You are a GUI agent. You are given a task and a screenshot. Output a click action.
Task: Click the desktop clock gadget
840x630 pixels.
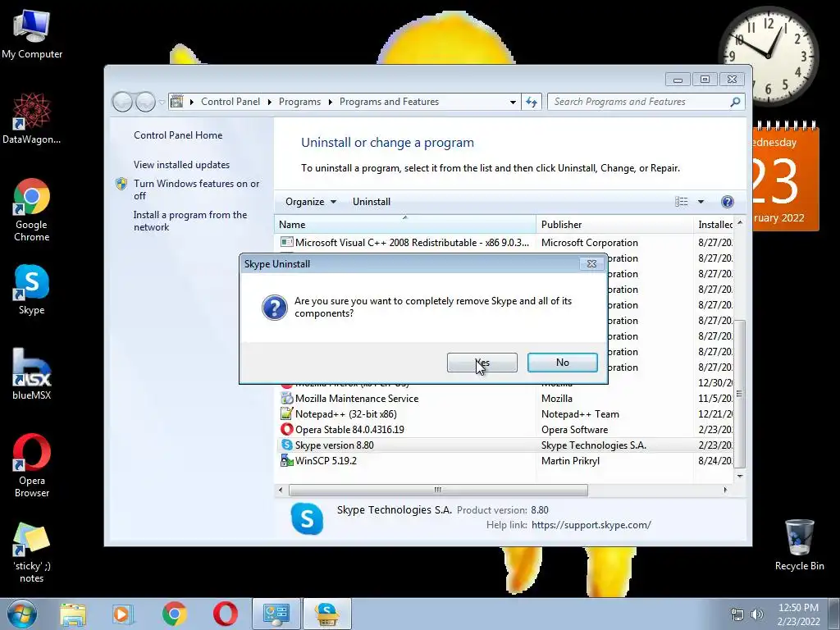tap(768, 57)
